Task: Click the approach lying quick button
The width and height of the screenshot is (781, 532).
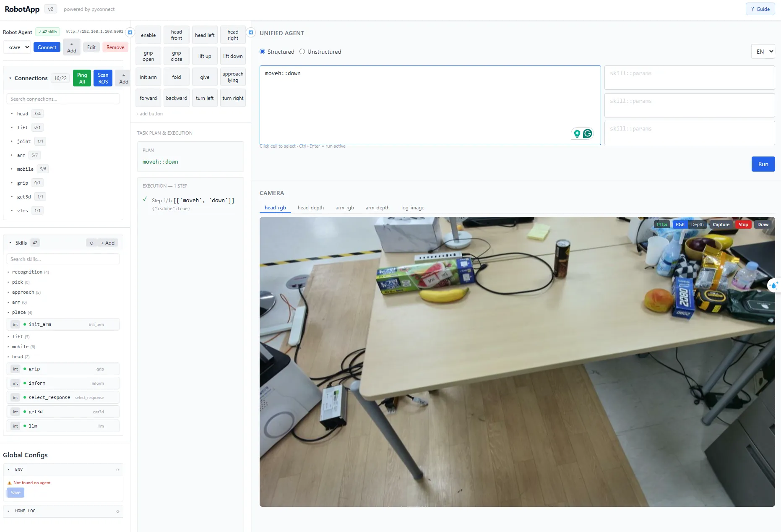Action: tap(233, 77)
